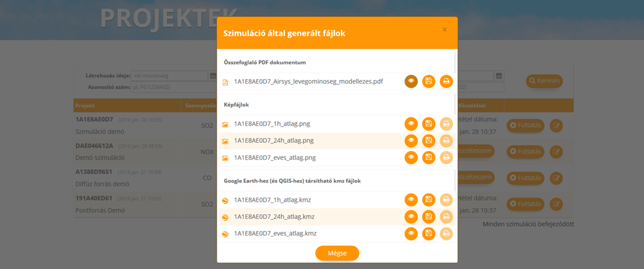The image size is (644, 269).
Task: Save the eves_atlag.png image file
Action: click(429, 157)
